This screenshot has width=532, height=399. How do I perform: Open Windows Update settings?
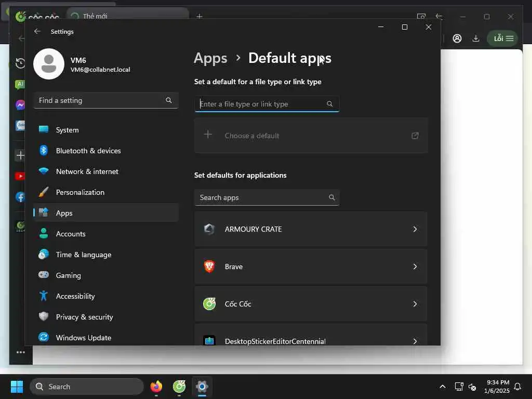pos(106,338)
